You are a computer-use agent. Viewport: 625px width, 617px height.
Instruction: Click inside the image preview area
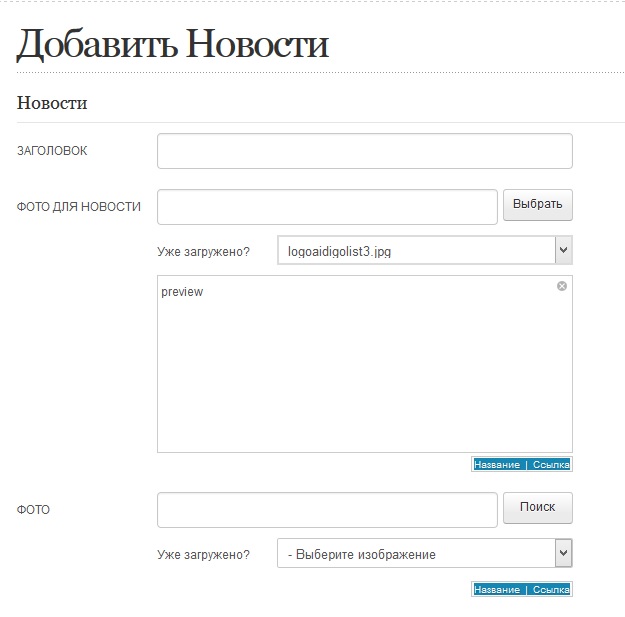pyautogui.click(x=364, y=370)
